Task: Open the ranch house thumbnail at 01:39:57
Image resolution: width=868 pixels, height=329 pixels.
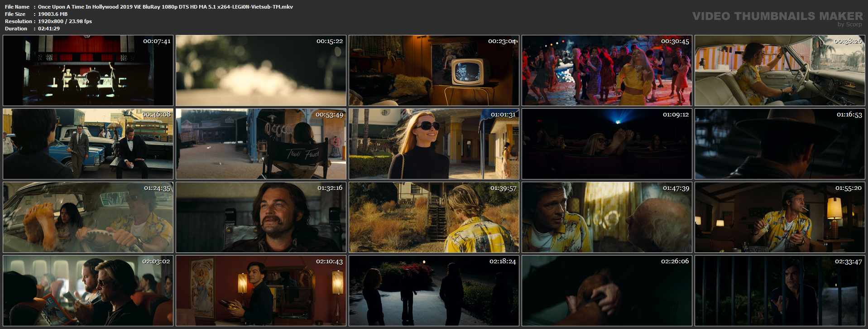Action: (x=434, y=218)
